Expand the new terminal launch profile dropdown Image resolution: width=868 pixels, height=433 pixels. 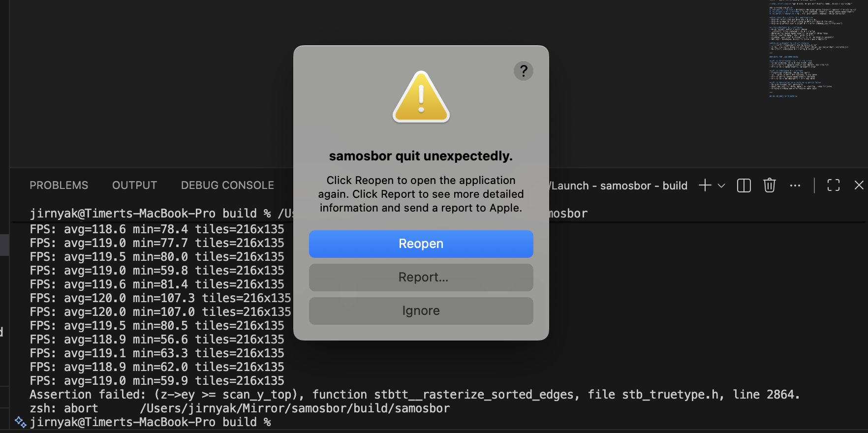click(x=721, y=186)
